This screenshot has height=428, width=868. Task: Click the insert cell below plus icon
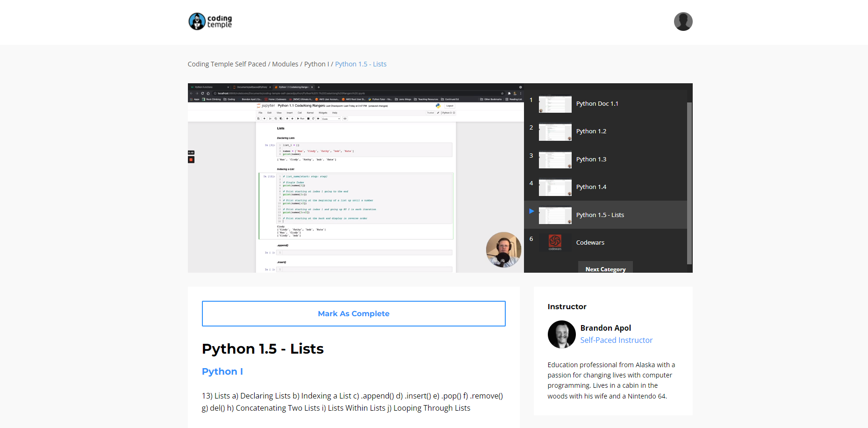click(264, 118)
